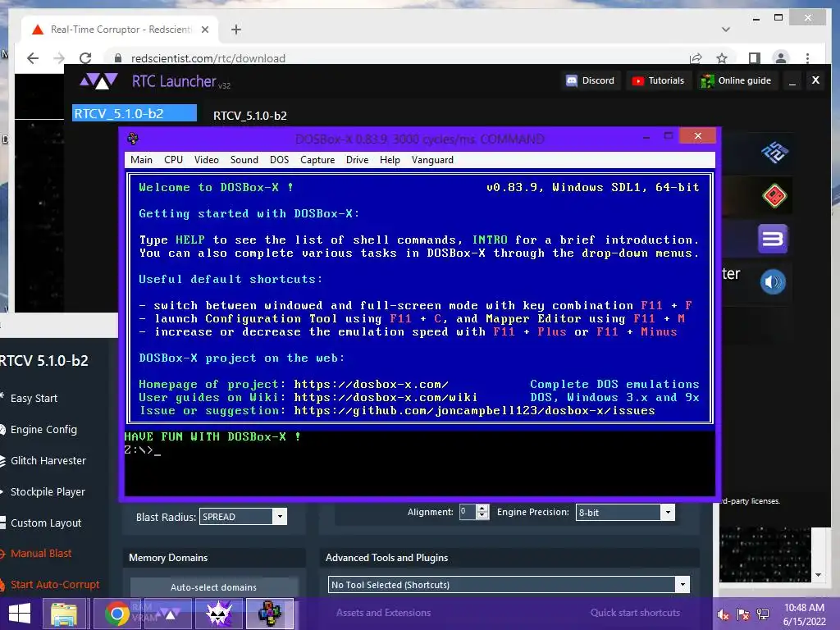Click the network tray icon
Image resolution: width=840 pixels, height=630 pixels.
point(763,614)
